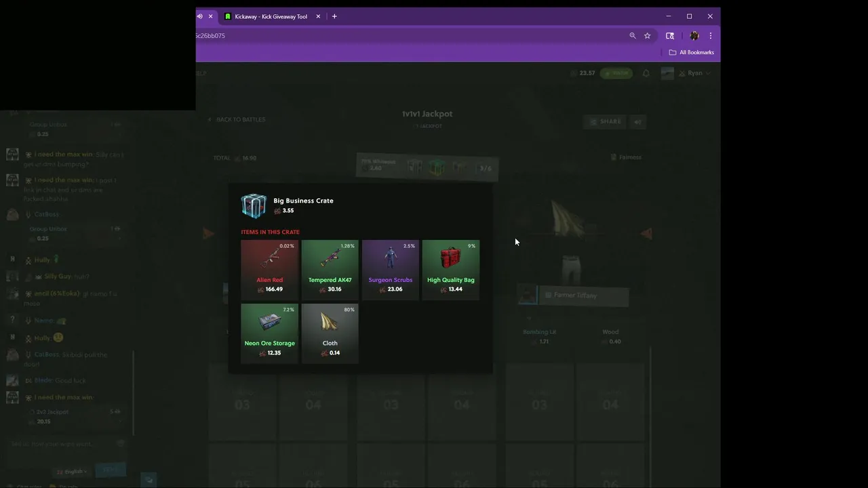Click the 23.06 price under Surgeon Scrubs
Viewport: 868px width, 488px height.
pyautogui.click(x=391, y=289)
